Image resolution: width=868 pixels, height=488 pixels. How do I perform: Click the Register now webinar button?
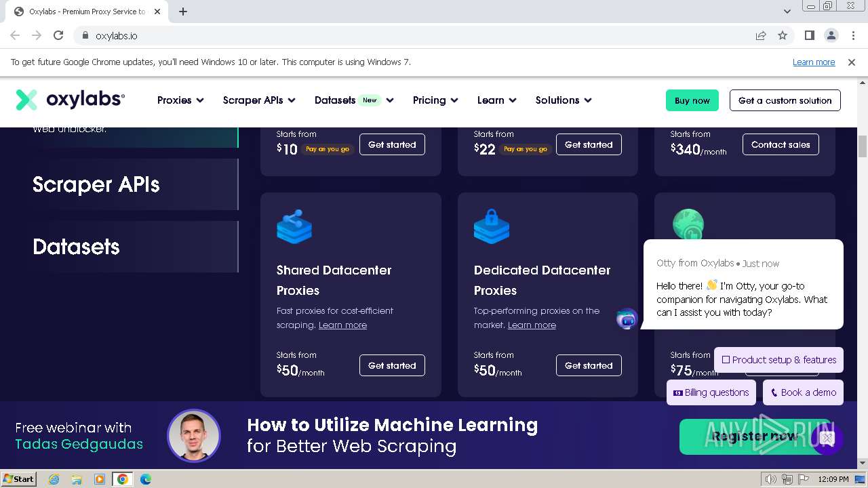pos(754,436)
